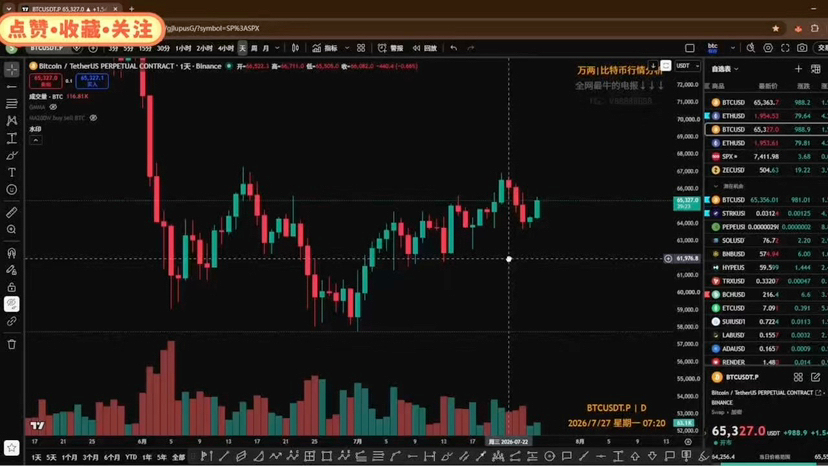Set range to YTD
Screen dimensions: 828x466
pos(131,457)
